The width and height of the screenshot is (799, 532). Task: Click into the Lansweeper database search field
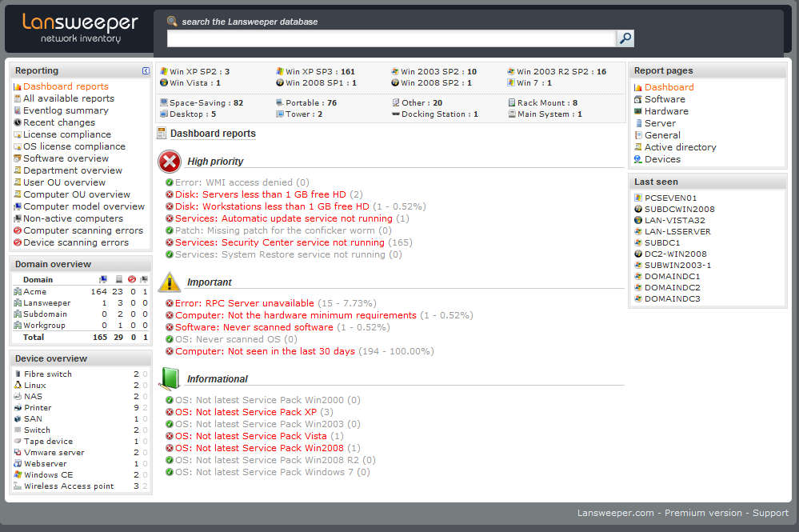[x=391, y=38]
